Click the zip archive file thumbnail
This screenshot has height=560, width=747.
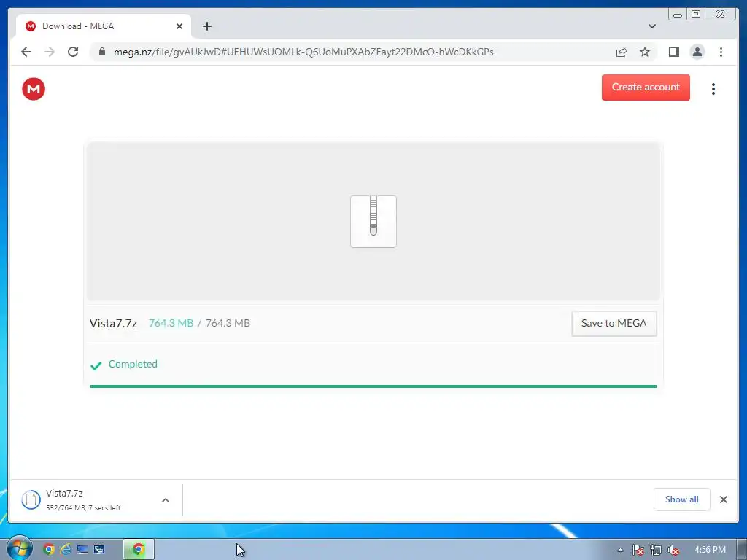point(373,222)
